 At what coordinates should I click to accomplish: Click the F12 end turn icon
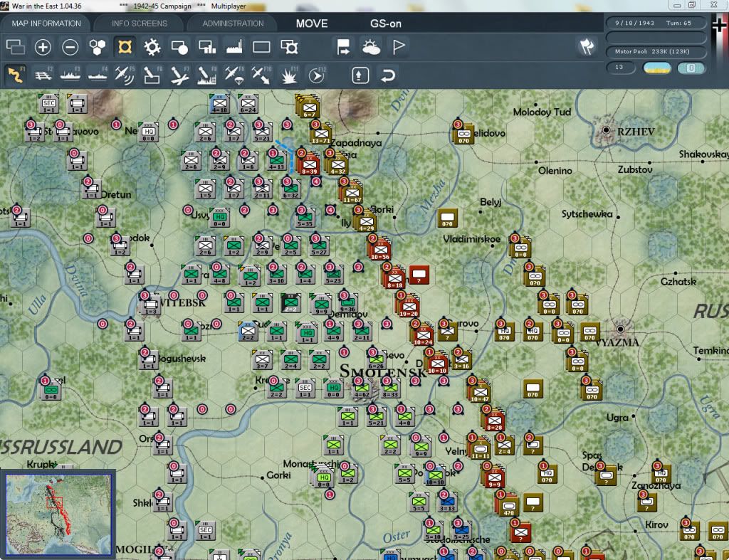pos(317,75)
